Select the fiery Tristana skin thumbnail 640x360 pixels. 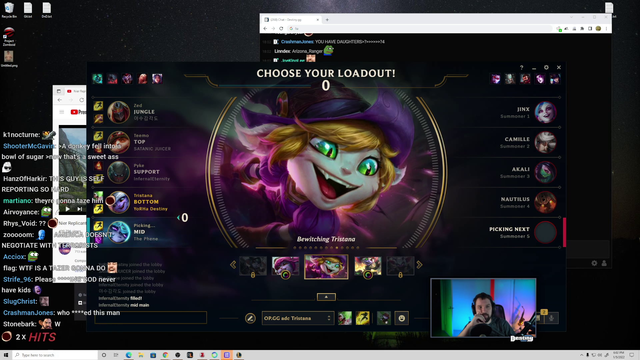pyautogui.click(x=368, y=266)
